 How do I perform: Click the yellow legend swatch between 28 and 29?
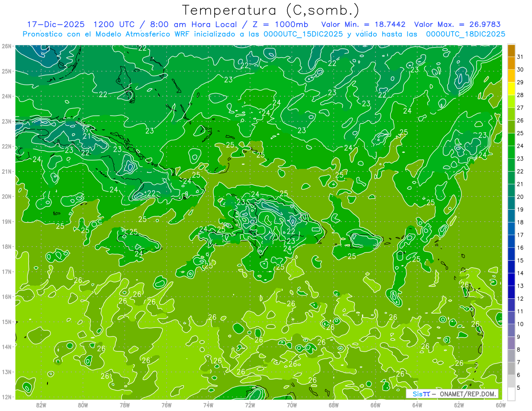[x=511, y=89]
